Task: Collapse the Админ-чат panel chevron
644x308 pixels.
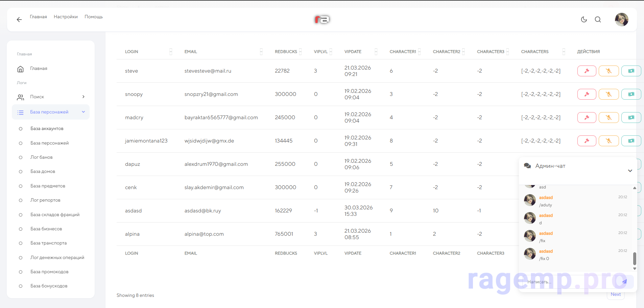Action: tap(630, 171)
